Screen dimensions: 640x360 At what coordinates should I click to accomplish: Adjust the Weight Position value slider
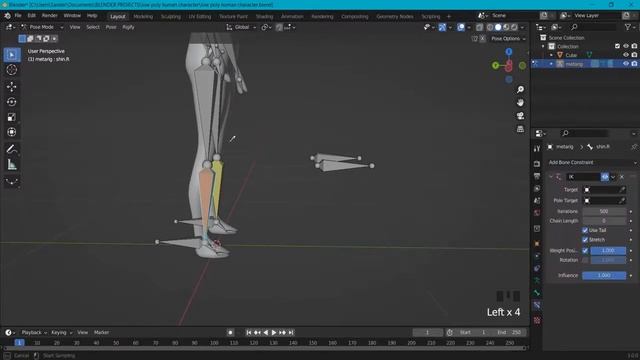608,250
